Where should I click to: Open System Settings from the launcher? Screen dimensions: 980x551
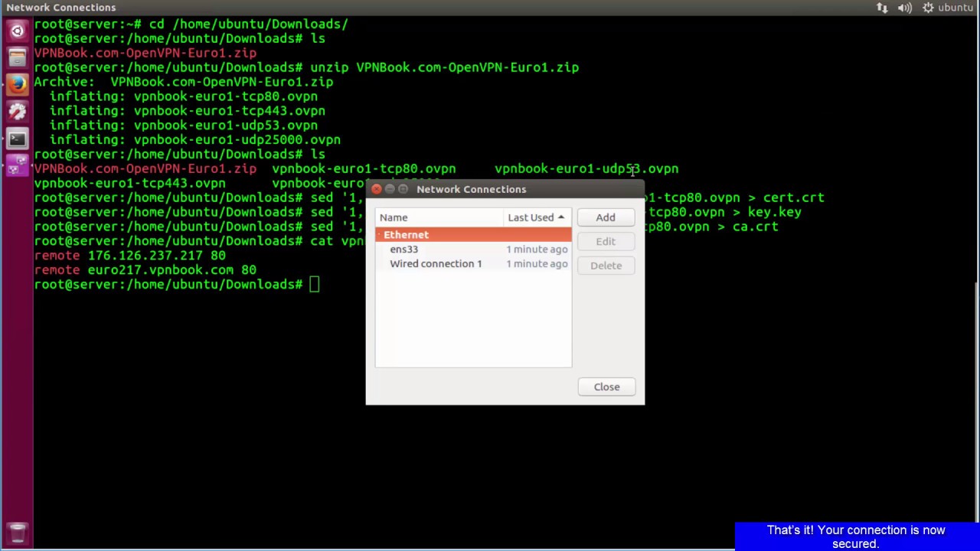(x=17, y=111)
